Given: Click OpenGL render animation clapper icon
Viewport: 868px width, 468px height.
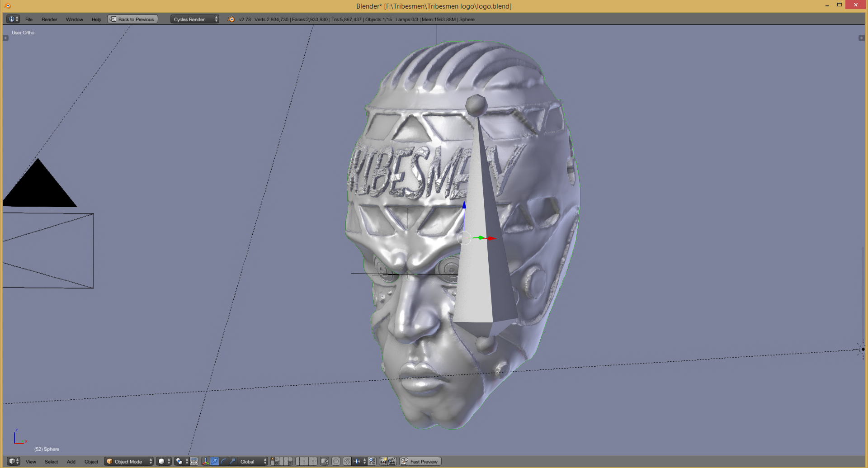Looking at the screenshot, I should coord(392,461).
